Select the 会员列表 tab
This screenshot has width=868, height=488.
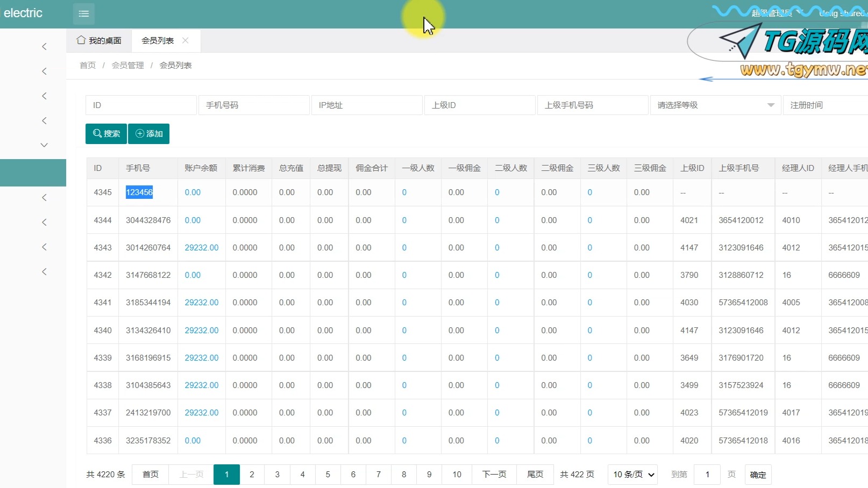158,40
